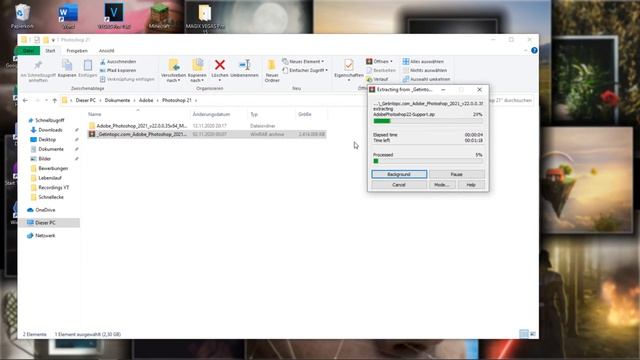Click the Eigenschaften checkmark icon

pos(349,64)
